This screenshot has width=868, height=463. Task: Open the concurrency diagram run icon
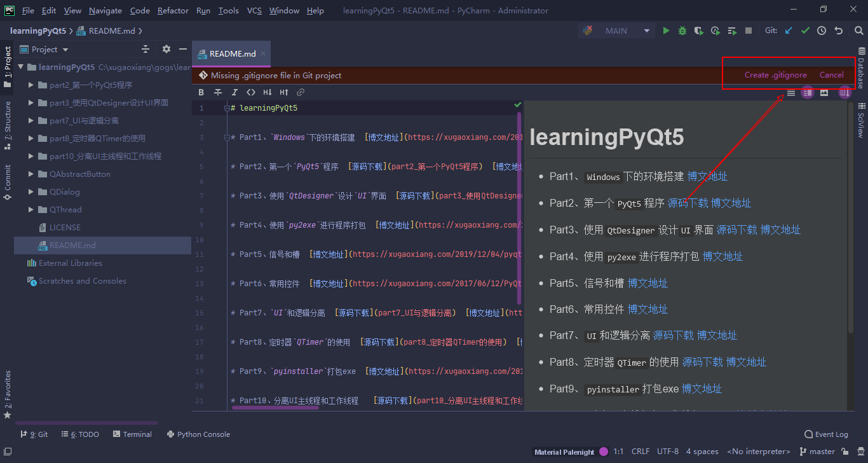[x=732, y=31]
